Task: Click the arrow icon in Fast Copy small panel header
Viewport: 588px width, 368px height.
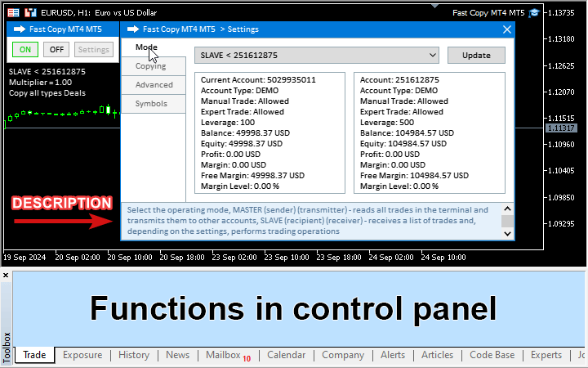Action: pyautogui.click(x=20, y=29)
